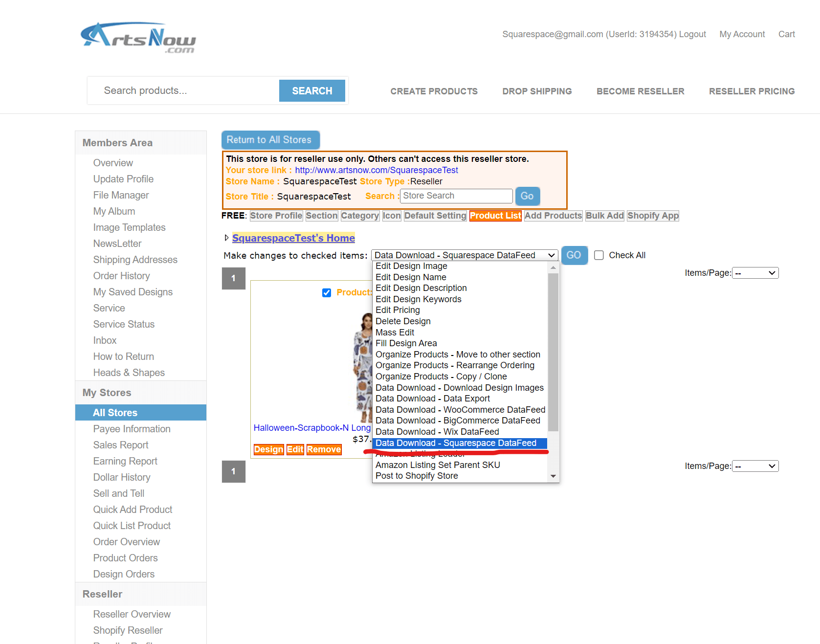Click the blue SEARCH button

click(x=312, y=91)
